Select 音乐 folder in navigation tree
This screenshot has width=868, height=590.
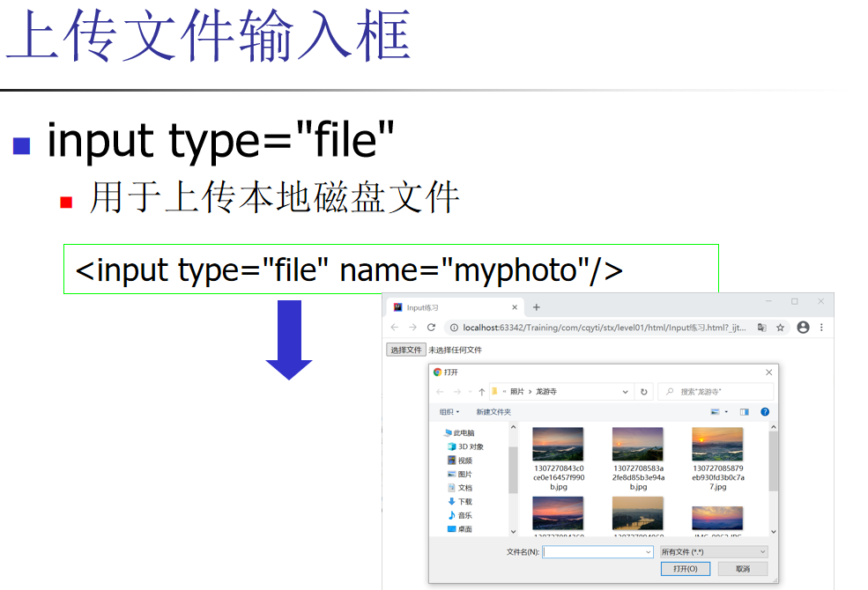point(460,515)
